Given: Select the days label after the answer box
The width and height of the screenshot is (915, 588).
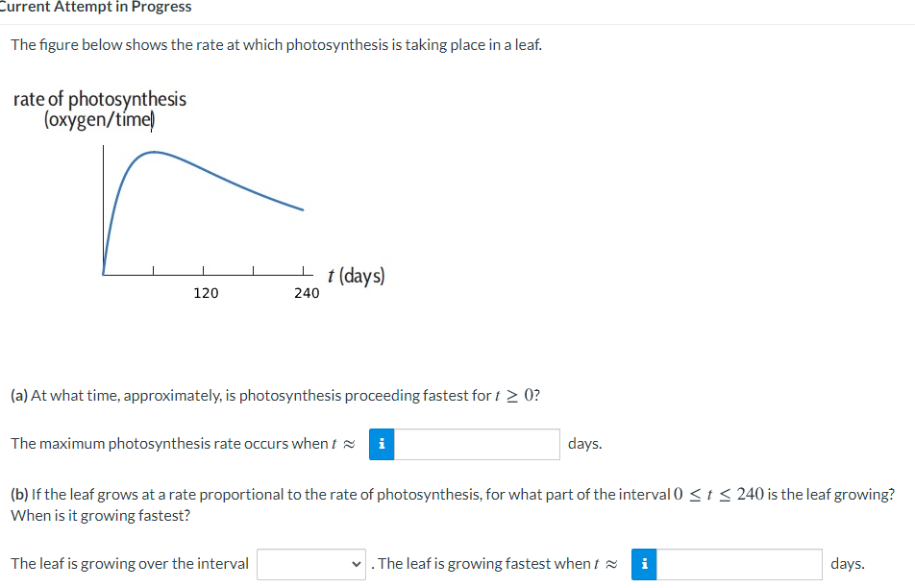Looking at the screenshot, I should [586, 443].
